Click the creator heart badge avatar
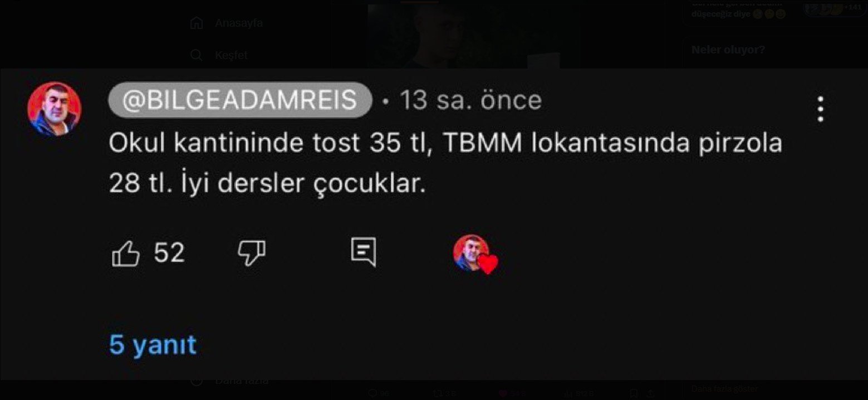This screenshot has height=400, width=868. 475,254
